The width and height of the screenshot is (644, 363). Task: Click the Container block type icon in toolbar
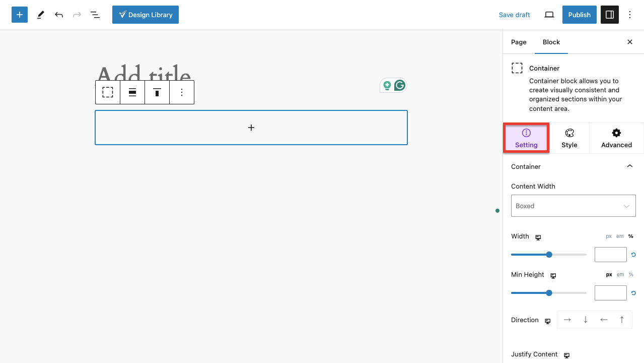pos(108,92)
